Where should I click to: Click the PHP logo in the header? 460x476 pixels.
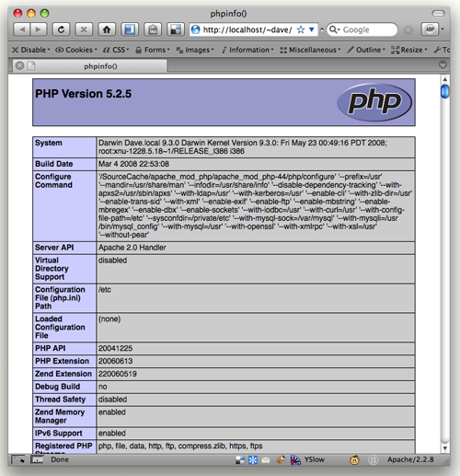coord(374,102)
